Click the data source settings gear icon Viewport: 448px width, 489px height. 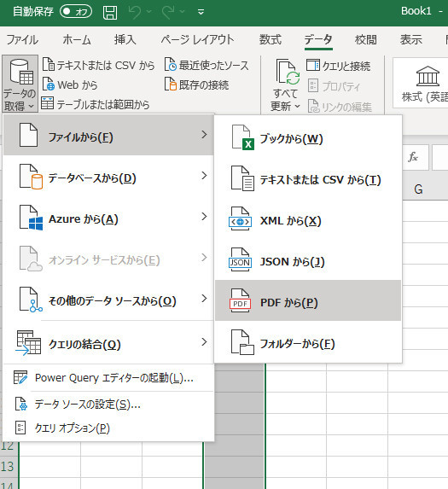21,405
